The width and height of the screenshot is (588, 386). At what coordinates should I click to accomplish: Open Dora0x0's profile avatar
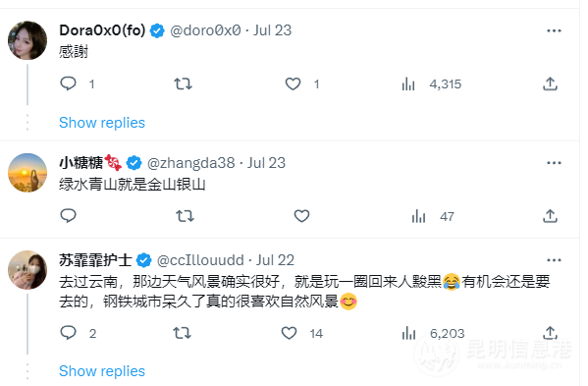(x=27, y=40)
